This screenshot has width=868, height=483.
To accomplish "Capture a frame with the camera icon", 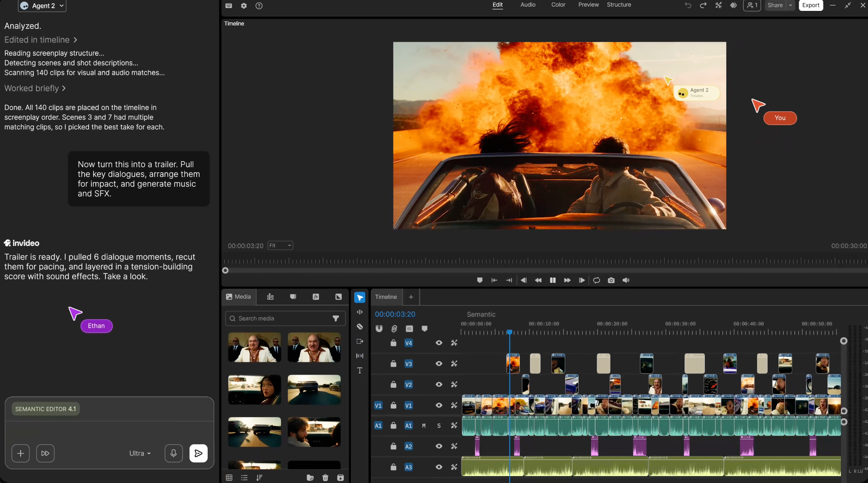I will pos(611,280).
